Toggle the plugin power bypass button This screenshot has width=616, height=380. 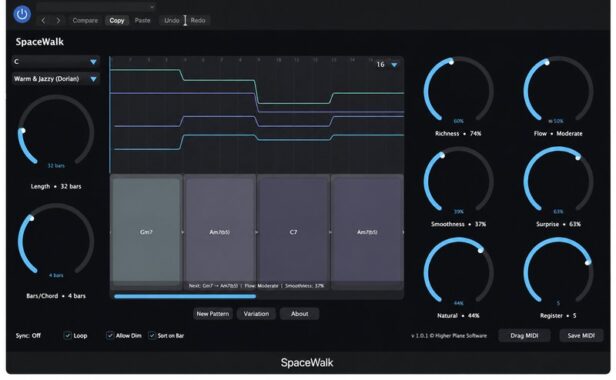[22, 15]
